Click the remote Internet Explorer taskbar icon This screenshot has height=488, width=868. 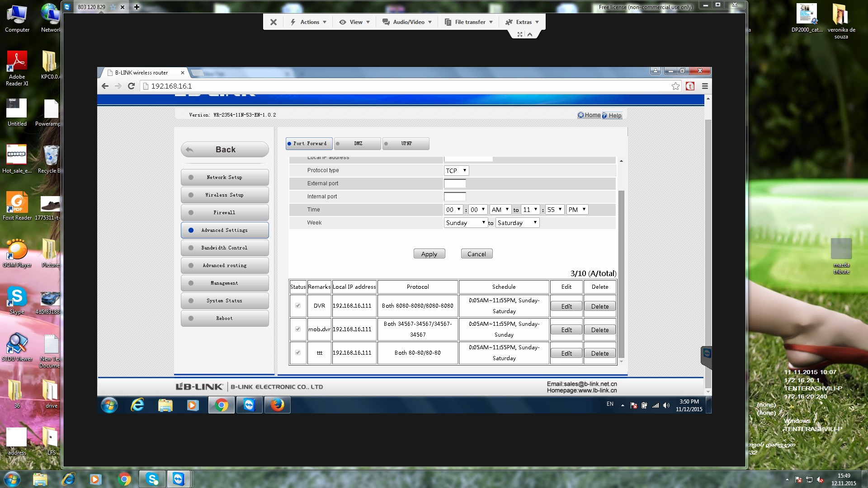pos(137,405)
